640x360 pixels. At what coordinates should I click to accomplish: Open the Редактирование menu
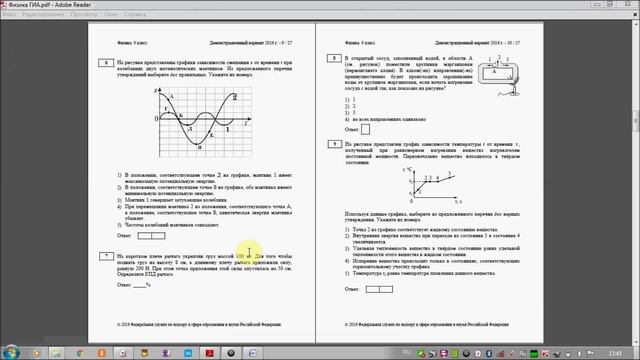[43, 14]
